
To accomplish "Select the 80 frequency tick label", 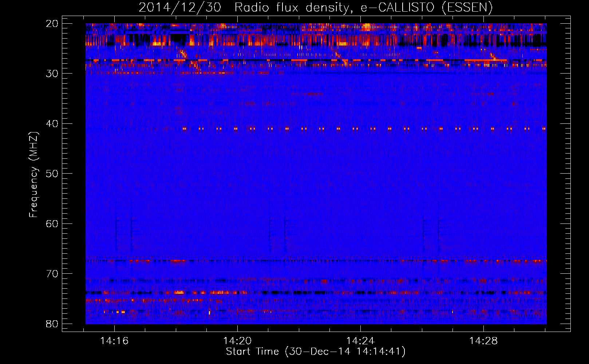I will point(52,324).
